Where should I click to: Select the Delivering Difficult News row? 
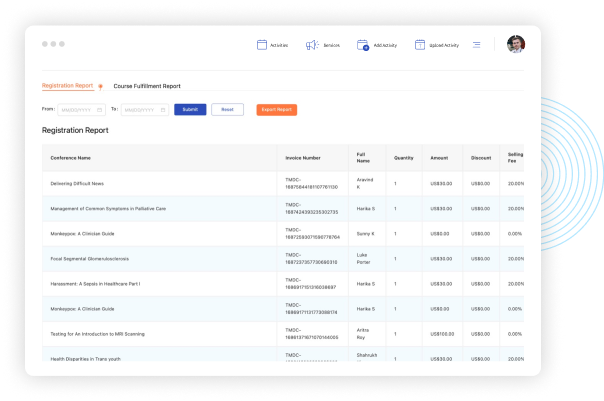[283, 183]
